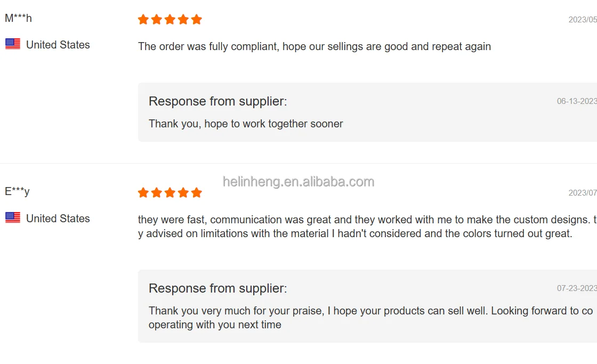Viewport: 597px width, 364px height.
Task: Click "Response from supplier" heading dated 06-13-2023
Action: click(x=217, y=101)
